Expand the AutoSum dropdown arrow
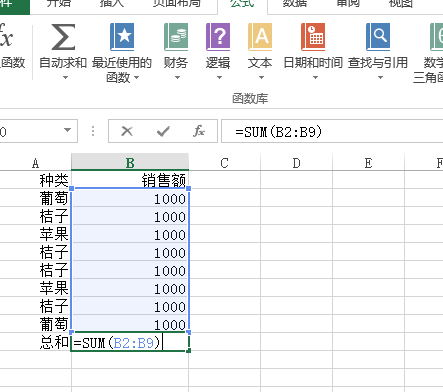This screenshot has width=443, height=392. (x=65, y=78)
